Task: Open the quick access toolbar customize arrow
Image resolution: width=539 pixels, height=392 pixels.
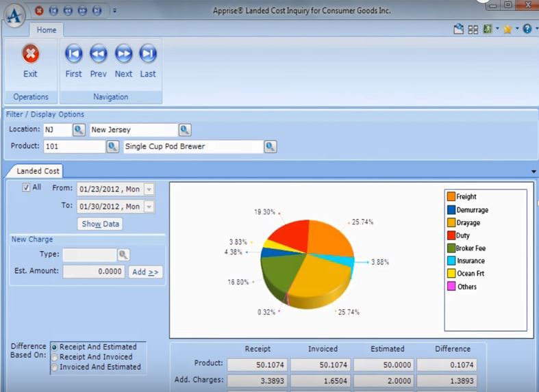Action: 114,11
